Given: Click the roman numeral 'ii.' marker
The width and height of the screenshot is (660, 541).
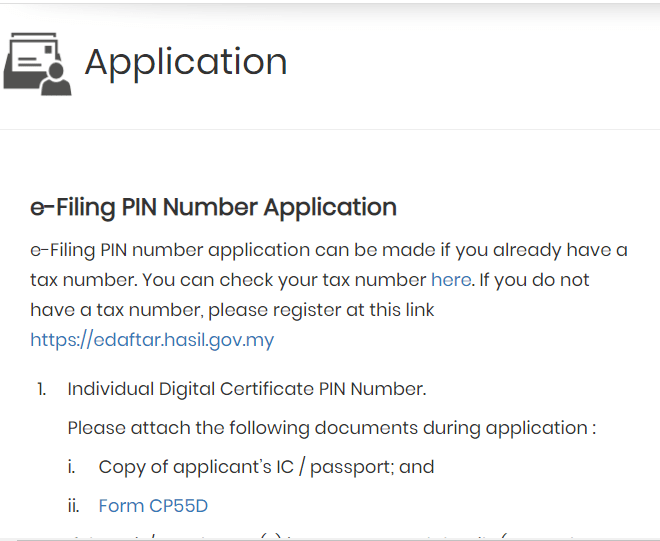Looking at the screenshot, I should [73, 506].
